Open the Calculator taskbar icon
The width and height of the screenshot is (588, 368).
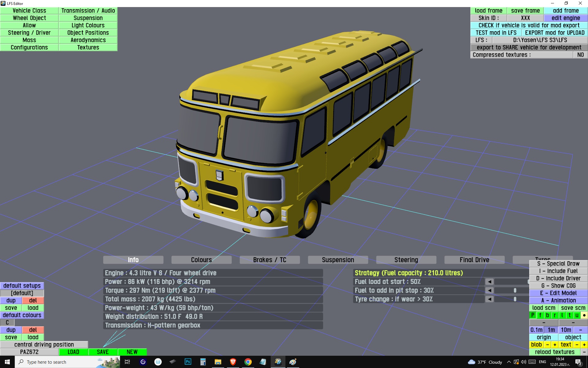203,362
